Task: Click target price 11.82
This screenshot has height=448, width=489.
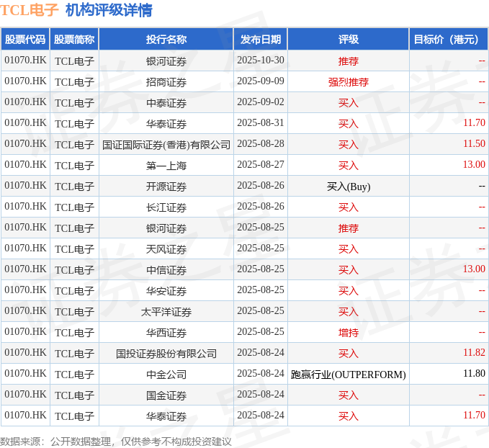Action: [474, 353]
